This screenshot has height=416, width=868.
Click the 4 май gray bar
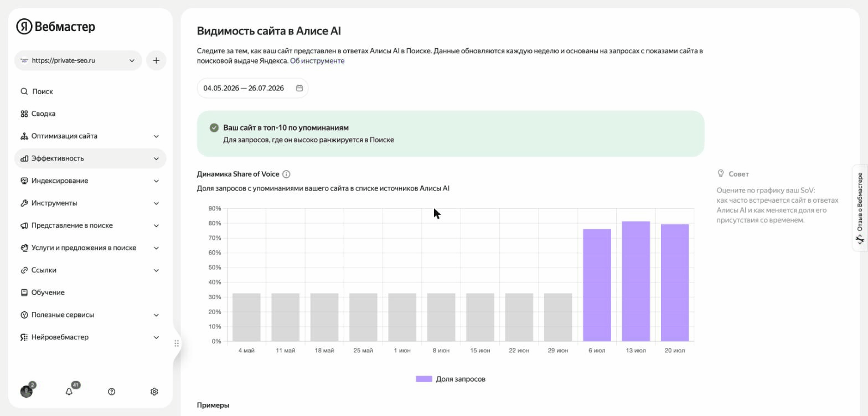point(246,317)
